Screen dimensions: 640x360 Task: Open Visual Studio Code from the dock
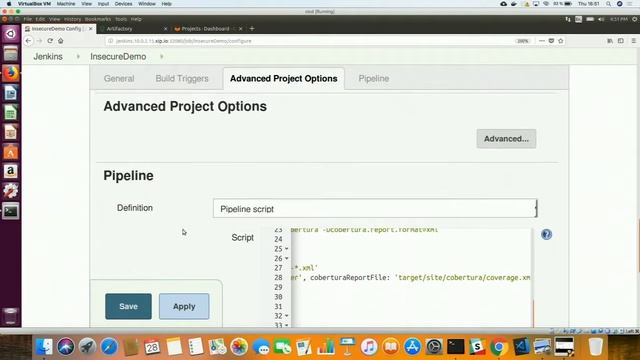coord(521,347)
